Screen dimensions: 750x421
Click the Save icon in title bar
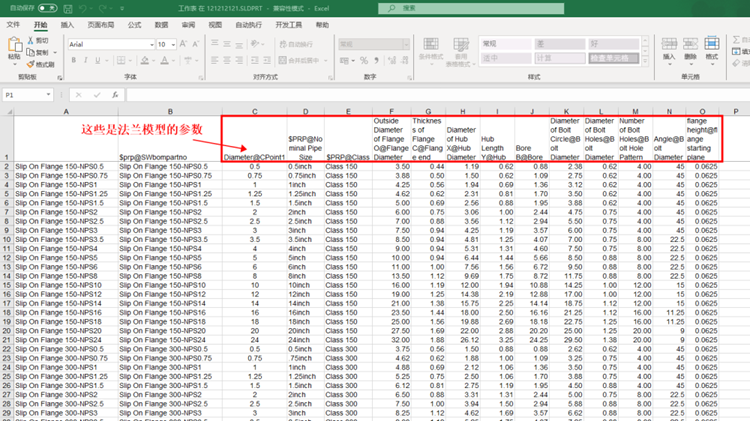pyautogui.click(x=68, y=9)
